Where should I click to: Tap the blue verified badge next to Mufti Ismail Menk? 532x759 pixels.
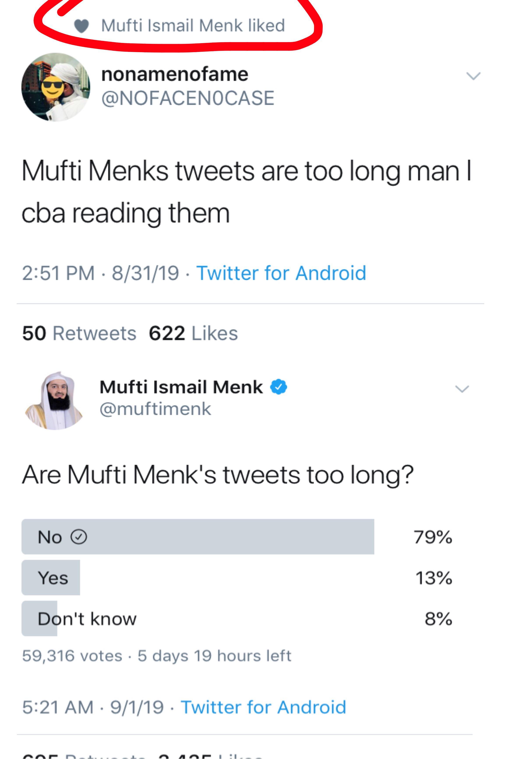pos(278,387)
